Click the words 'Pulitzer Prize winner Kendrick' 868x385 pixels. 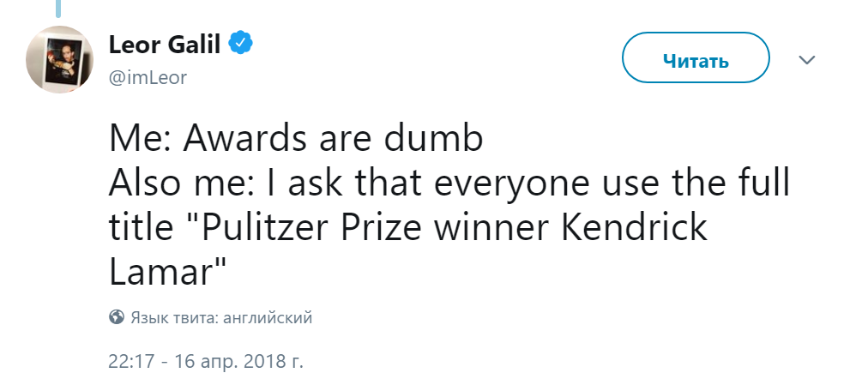(x=455, y=228)
